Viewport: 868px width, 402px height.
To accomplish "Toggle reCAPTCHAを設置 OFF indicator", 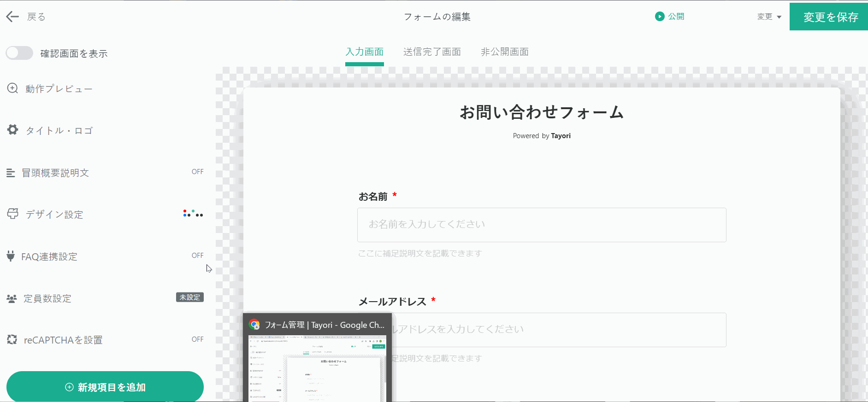I will coord(197,339).
